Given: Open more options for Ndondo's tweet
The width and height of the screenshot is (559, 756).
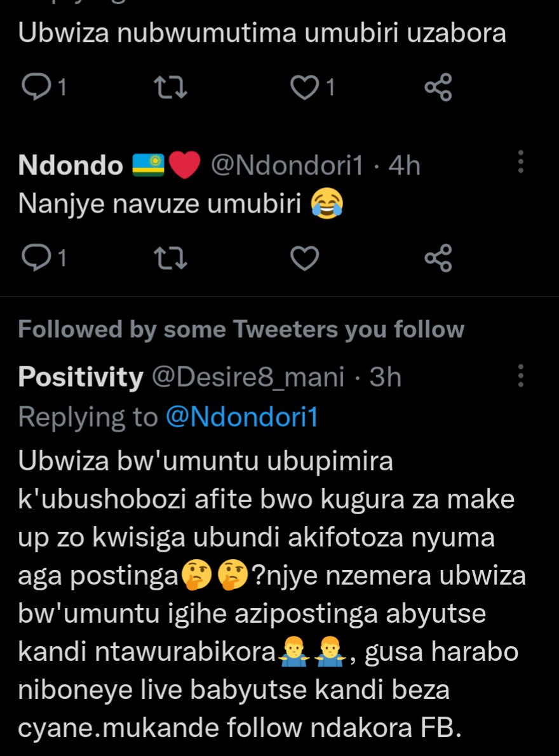Looking at the screenshot, I should (x=520, y=162).
